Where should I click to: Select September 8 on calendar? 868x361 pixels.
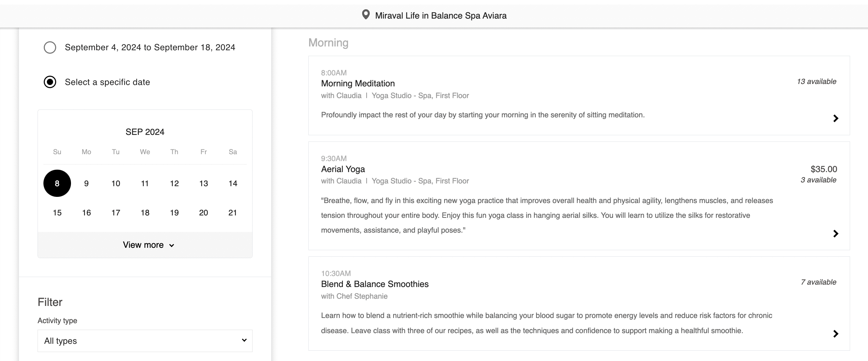click(57, 183)
